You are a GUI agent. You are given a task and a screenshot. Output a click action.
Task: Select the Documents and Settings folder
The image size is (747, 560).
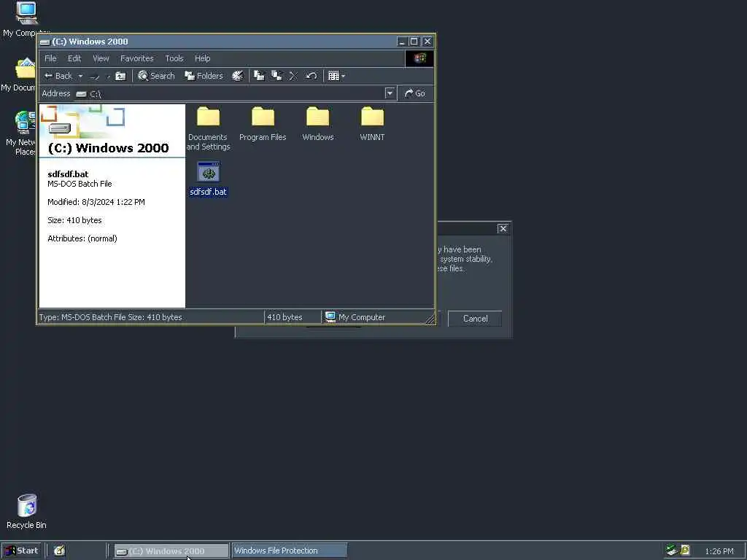tap(208, 128)
